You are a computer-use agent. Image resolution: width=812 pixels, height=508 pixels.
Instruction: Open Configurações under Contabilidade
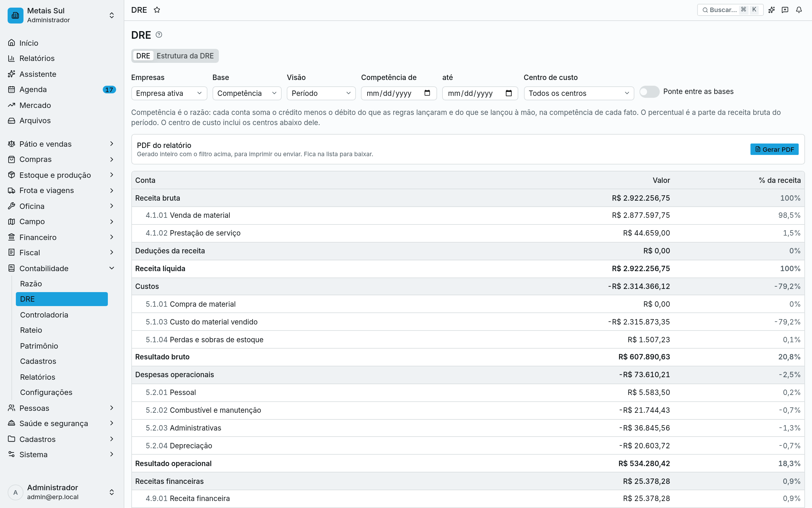pos(62,392)
